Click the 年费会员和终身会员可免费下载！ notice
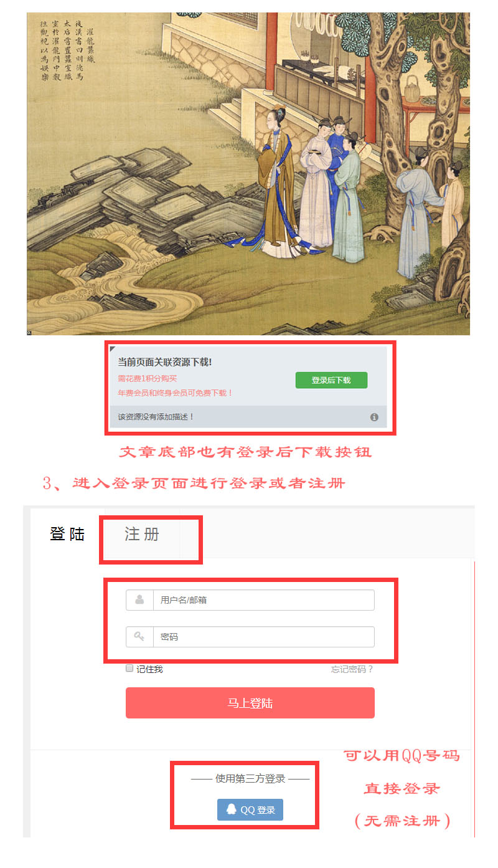This screenshot has height=868, width=498. [176, 393]
